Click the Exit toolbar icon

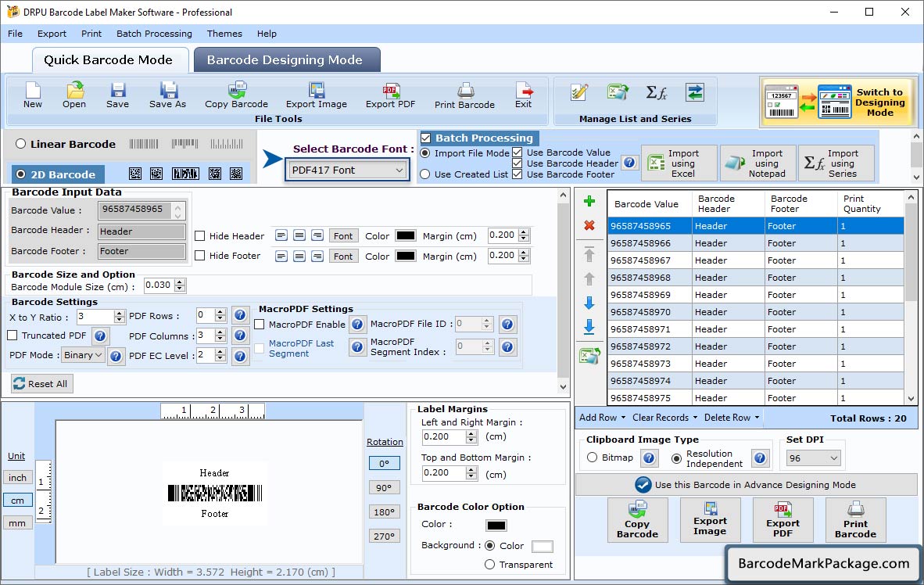(523, 95)
